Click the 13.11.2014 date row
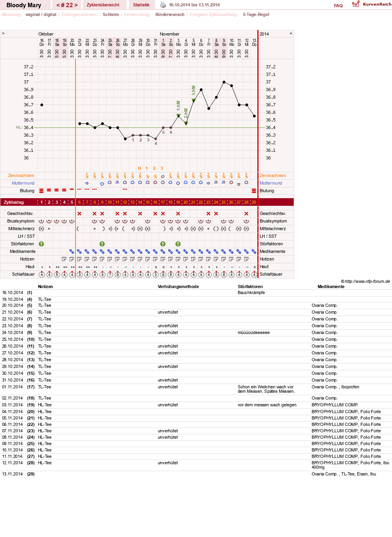The width and height of the screenshot is (392, 537). pyautogui.click(x=196, y=474)
